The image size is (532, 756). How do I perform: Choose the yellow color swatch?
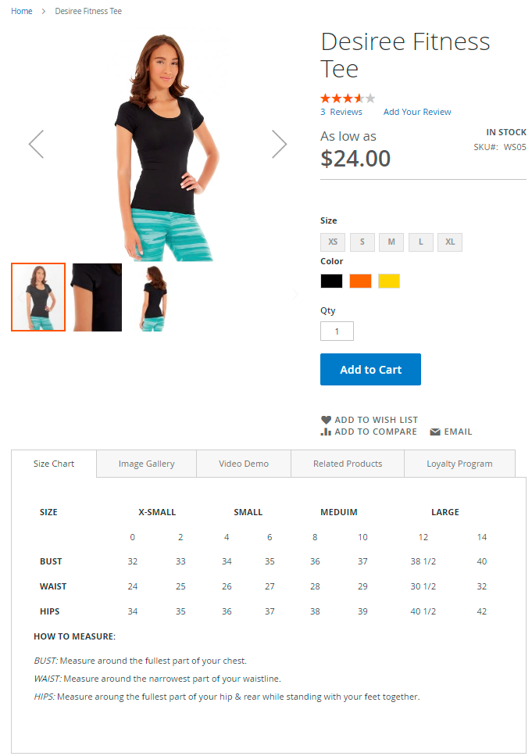(x=389, y=281)
